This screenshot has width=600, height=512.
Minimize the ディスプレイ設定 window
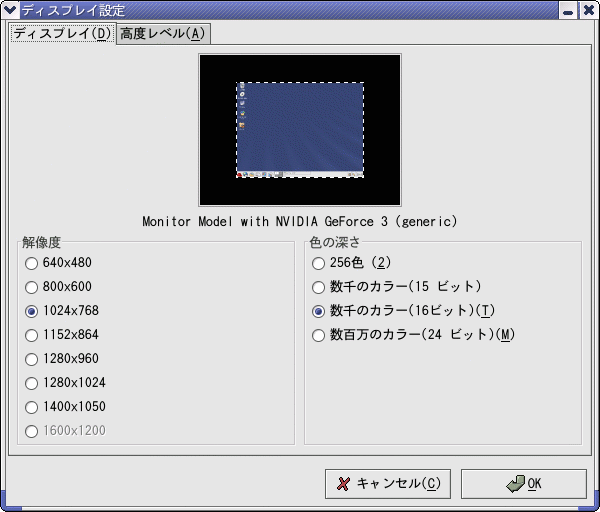(568, 10)
